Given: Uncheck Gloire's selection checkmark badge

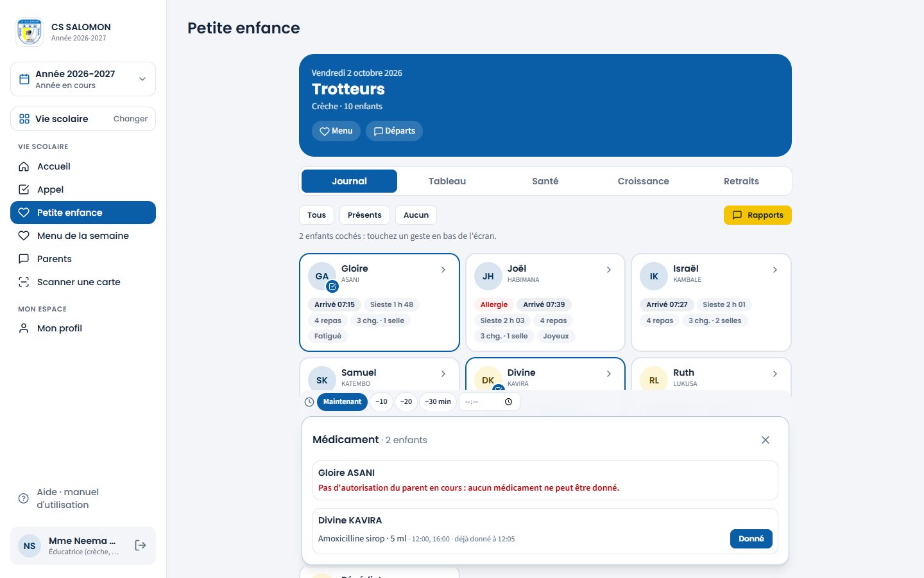Looking at the screenshot, I should 332,286.
